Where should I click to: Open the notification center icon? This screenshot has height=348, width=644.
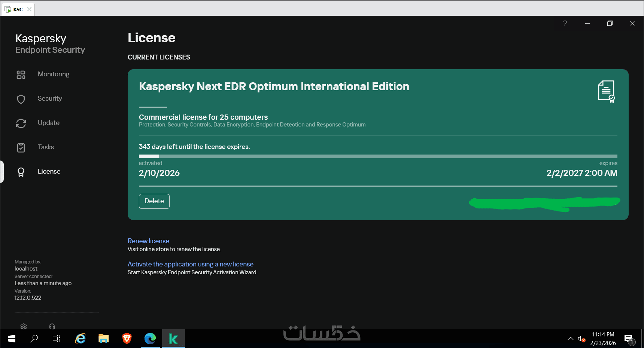pyautogui.click(x=629, y=339)
